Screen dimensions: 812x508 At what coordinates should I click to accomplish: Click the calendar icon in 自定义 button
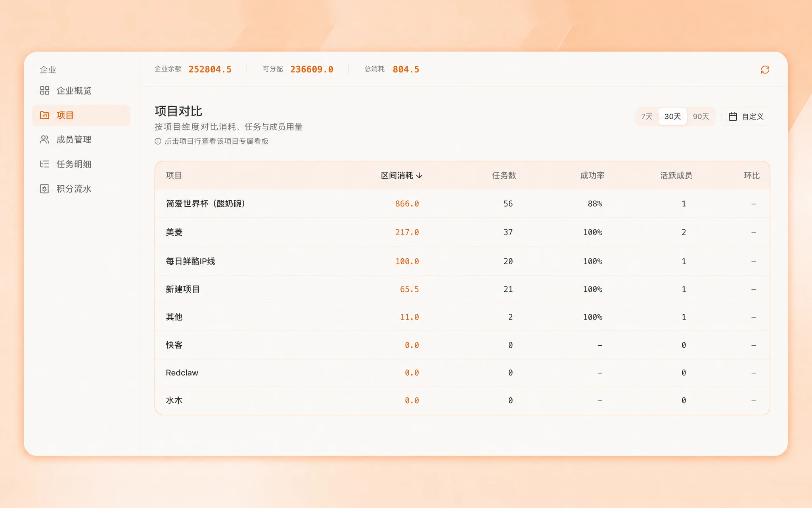(733, 116)
